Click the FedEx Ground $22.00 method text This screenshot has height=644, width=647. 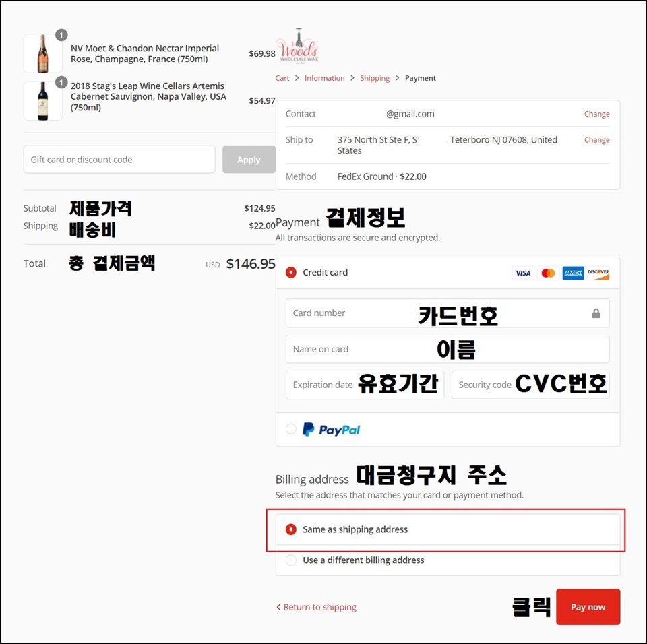click(x=381, y=176)
